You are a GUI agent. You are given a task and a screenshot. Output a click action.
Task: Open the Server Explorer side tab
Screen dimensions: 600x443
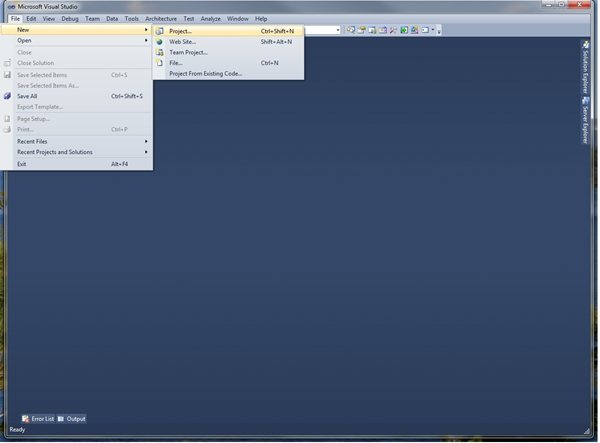click(585, 121)
